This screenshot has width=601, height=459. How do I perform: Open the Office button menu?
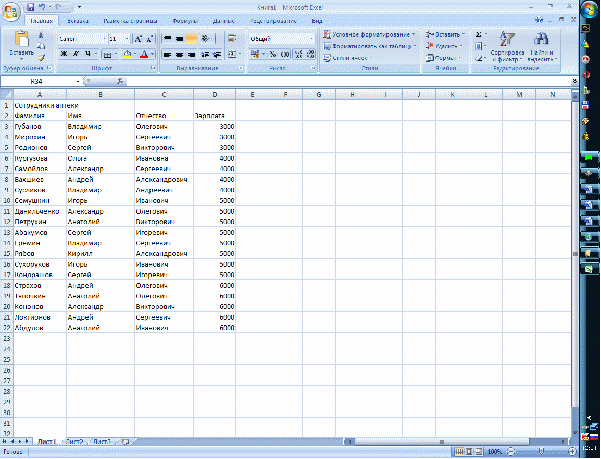click(x=11, y=11)
